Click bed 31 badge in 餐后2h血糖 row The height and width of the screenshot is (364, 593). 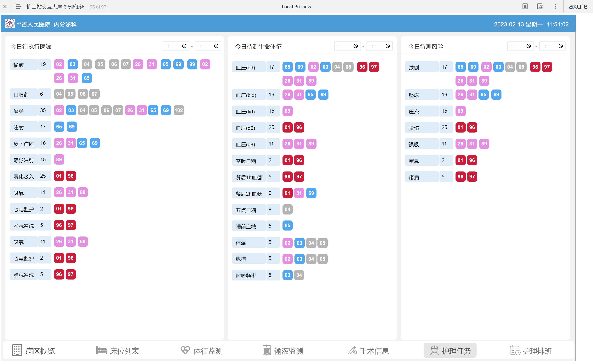coord(299,193)
